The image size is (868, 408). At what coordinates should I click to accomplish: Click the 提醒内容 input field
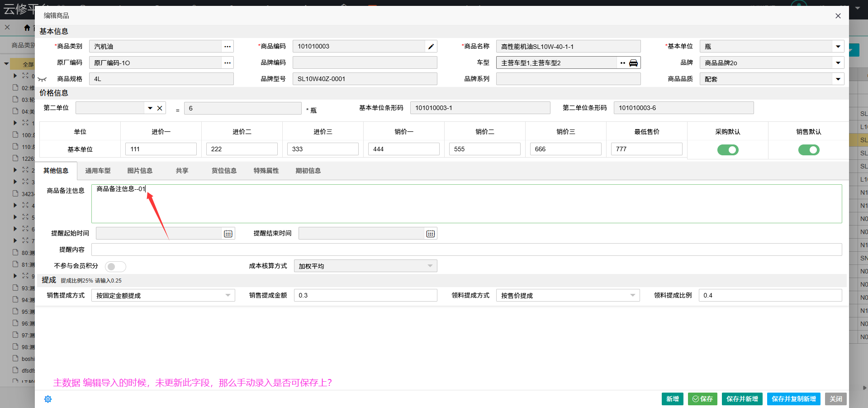466,250
